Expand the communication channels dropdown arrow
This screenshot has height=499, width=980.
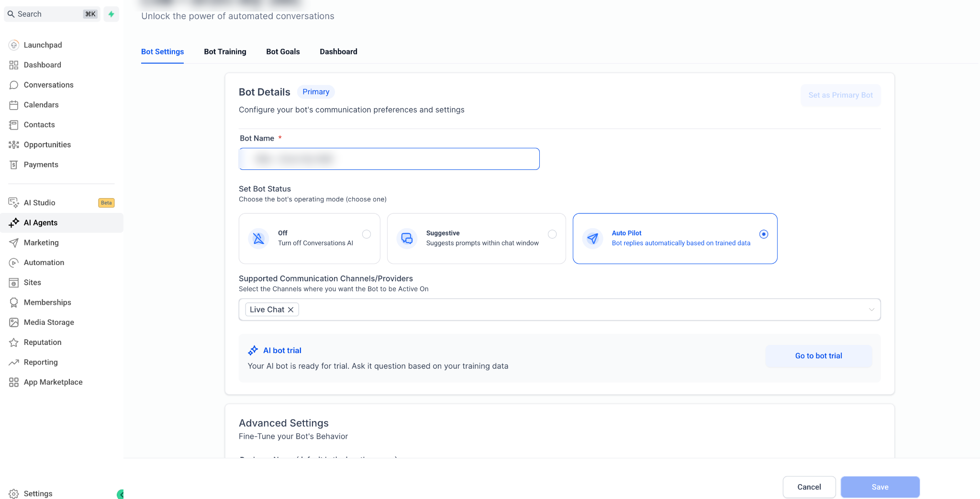click(x=871, y=310)
